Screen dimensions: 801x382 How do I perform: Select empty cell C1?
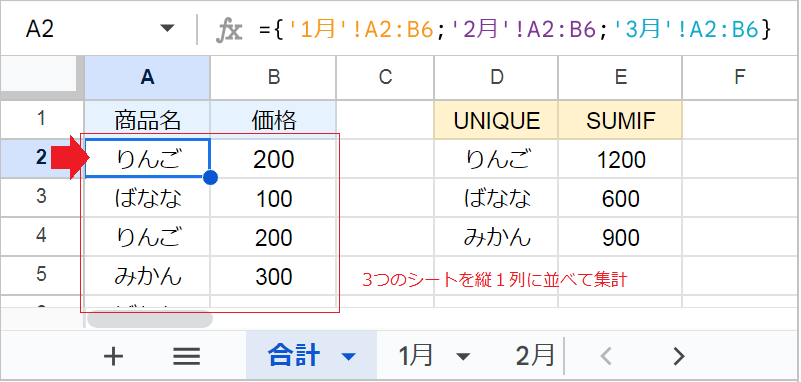click(x=385, y=120)
